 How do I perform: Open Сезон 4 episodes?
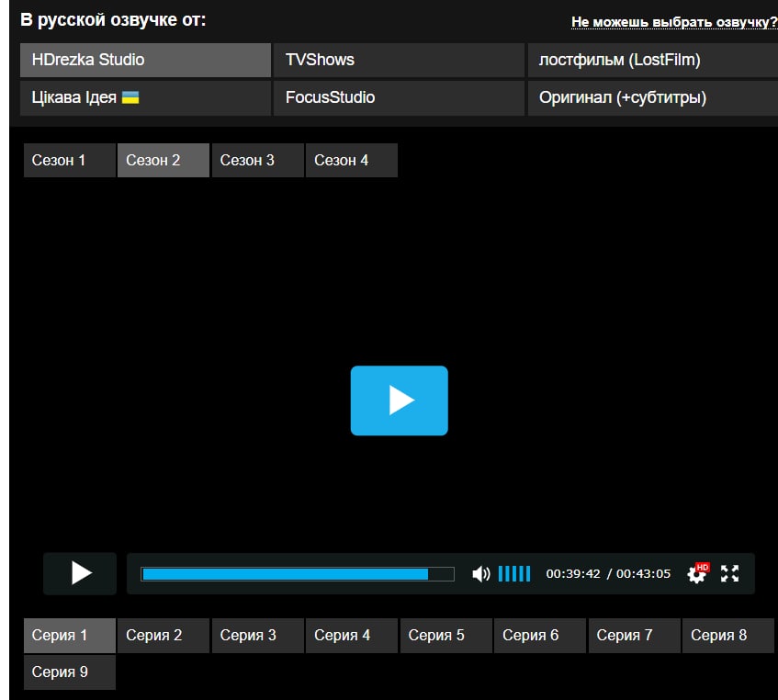coord(352,160)
